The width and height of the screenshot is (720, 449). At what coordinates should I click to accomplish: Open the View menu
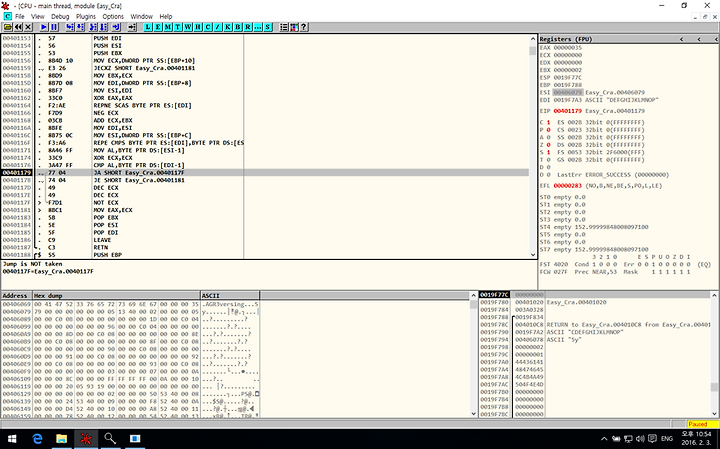[x=38, y=16]
